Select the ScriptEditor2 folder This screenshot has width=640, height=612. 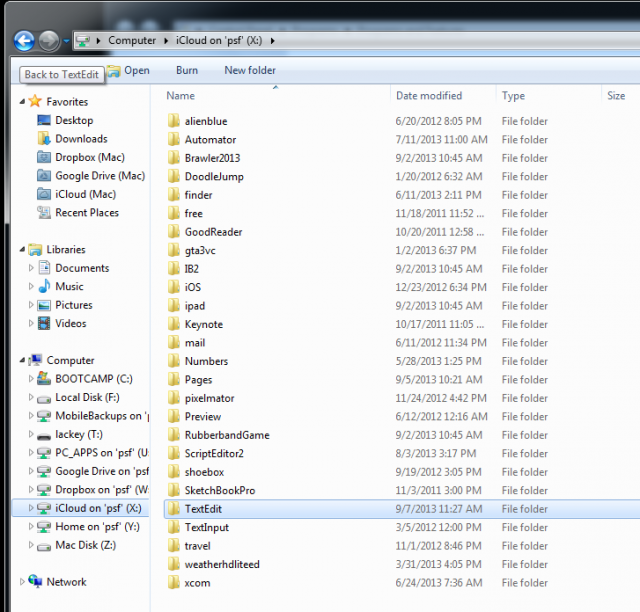pyautogui.click(x=214, y=454)
